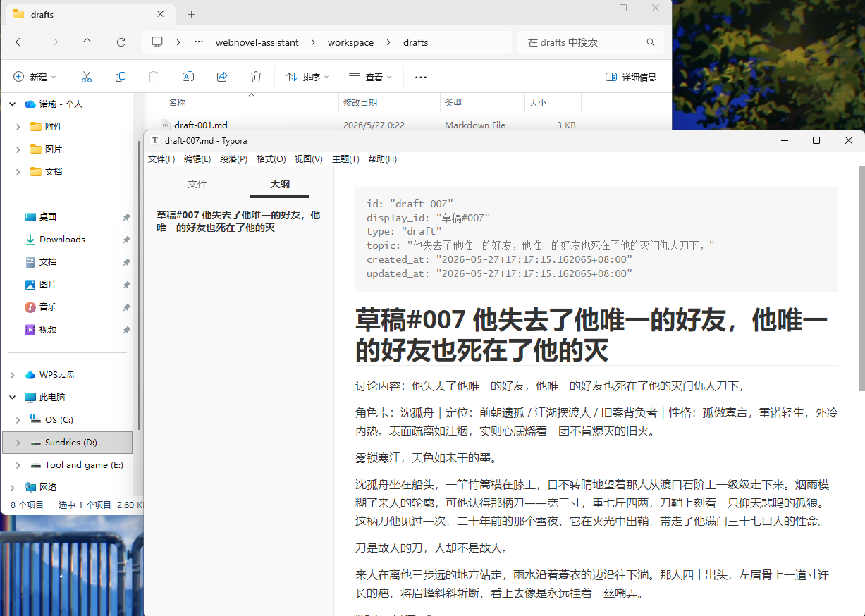The image size is (865, 616).
Task: Expand the 网络 node
Action: click(x=12, y=488)
